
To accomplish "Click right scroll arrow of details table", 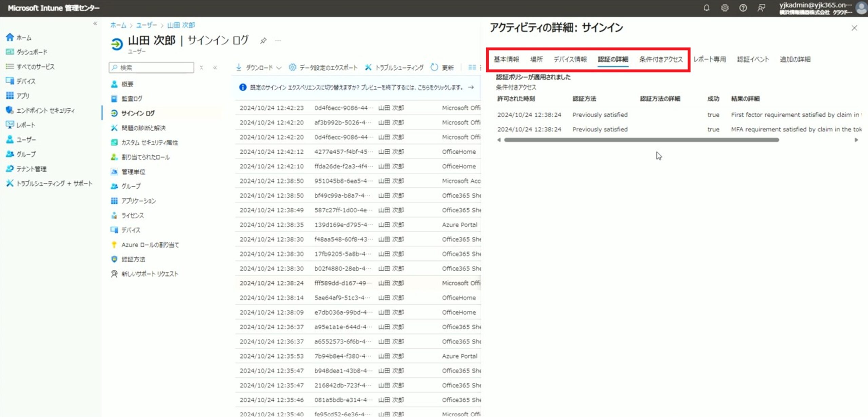I will (x=856, y=140).
